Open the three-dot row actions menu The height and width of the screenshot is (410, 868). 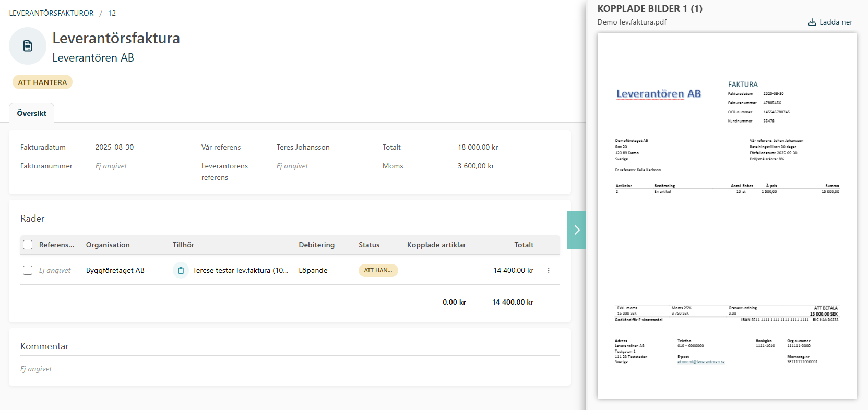[x=548, y=270]
